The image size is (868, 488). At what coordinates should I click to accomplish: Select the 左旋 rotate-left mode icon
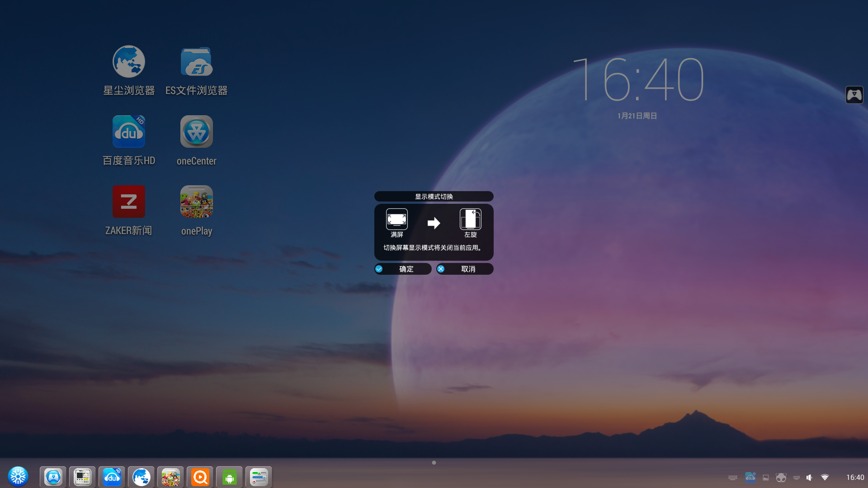click(x=471, y=219)
